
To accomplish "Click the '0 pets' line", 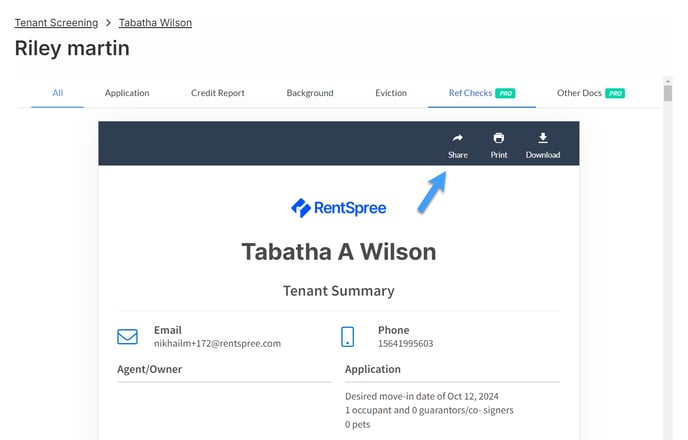I will click(358, 424).
